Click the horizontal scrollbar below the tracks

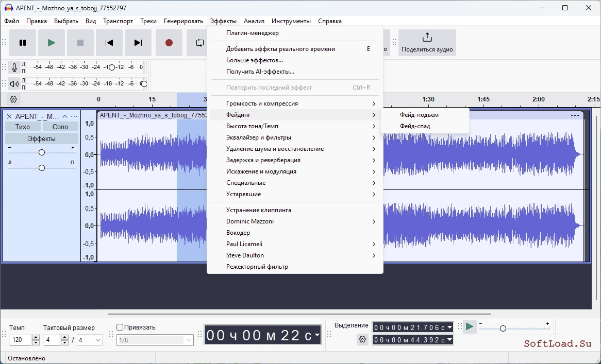tap(299, 314)
